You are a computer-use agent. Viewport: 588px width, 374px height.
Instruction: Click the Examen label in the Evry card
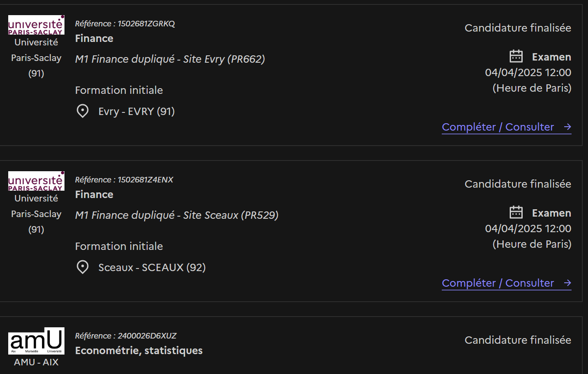[552, 57]
